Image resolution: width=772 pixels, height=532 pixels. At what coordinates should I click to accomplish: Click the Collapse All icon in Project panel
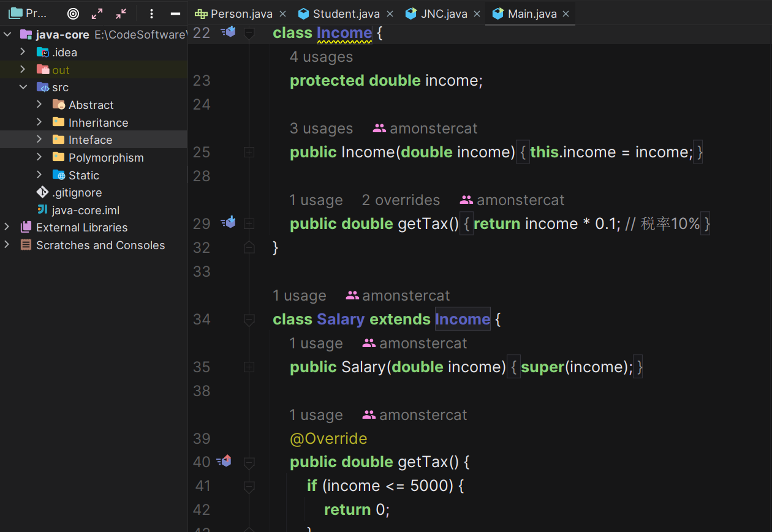pyautogui.click(x=121, y=13)
